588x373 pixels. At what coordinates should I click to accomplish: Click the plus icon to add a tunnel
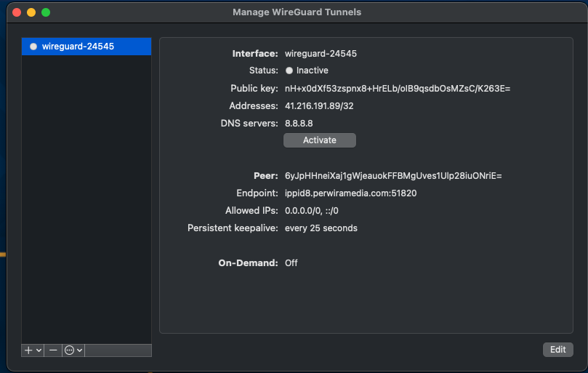pos(29,350)
